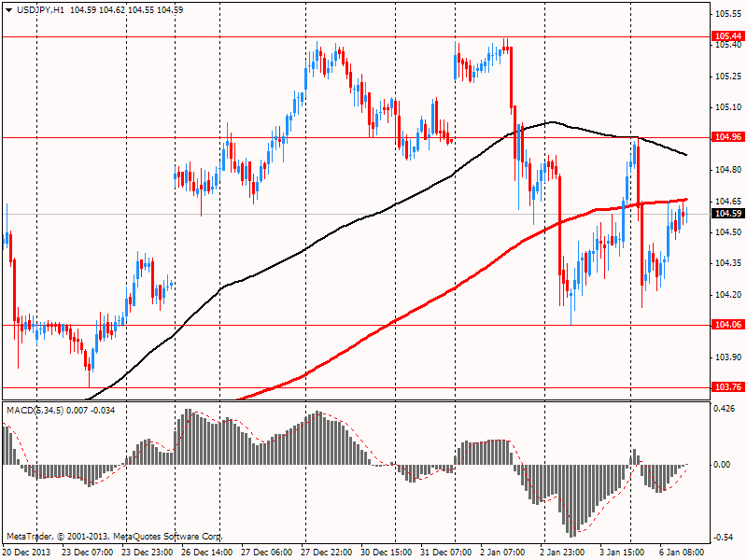Click the 104.80 price scale value
Image resolution: width=747 pixels, height=560 pixels.
click(x=728, y=170)
